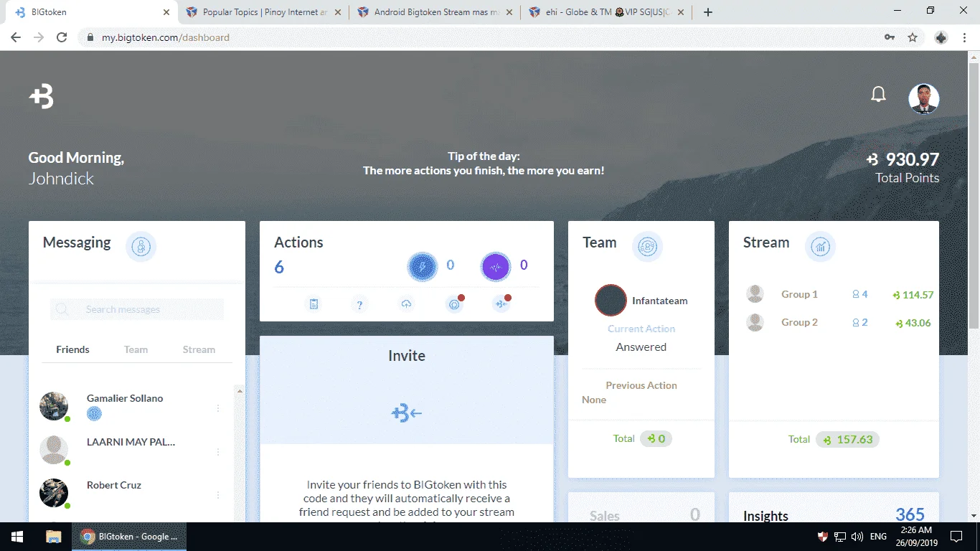Viewport: 980px width, 551px height.
Task: Click Group 1 points value 114.57
Action: point(913,295)
